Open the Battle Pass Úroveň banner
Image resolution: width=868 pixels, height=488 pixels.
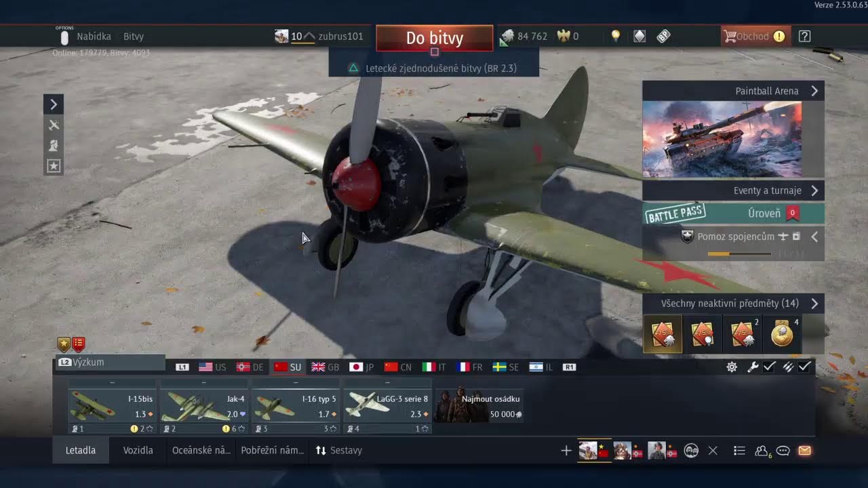(x=733, y=213)
